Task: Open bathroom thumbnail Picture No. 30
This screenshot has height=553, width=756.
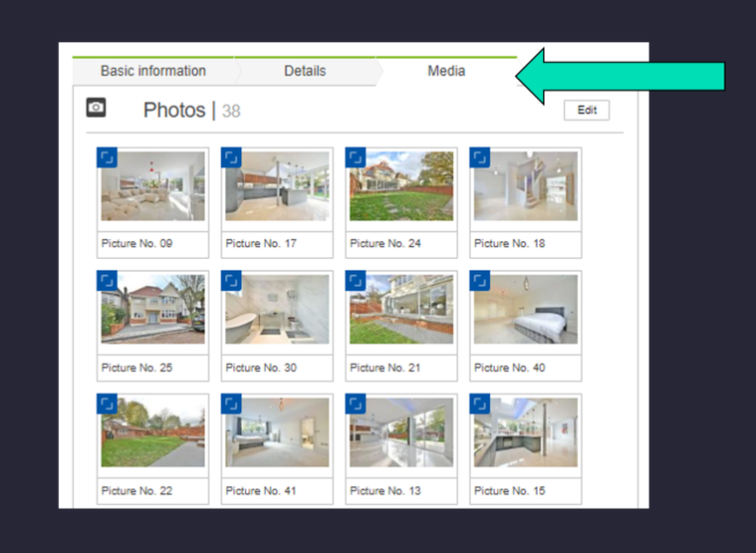Action: coord(278,309)
